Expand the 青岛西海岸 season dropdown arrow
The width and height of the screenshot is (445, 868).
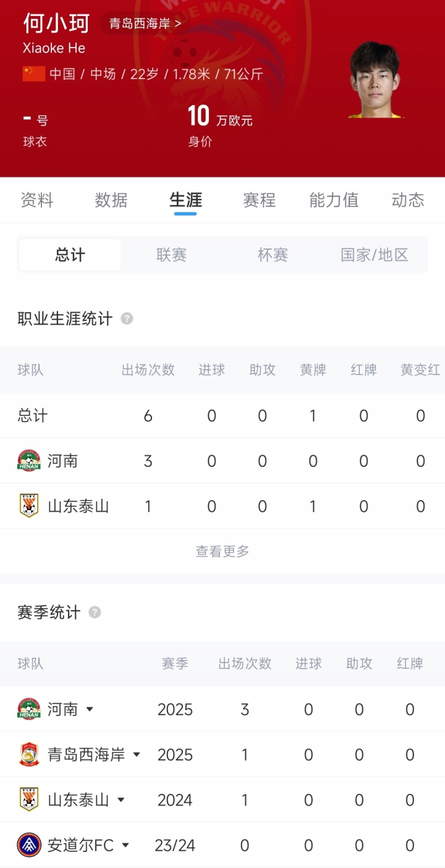pyautogui.click(x=137, y=755)
